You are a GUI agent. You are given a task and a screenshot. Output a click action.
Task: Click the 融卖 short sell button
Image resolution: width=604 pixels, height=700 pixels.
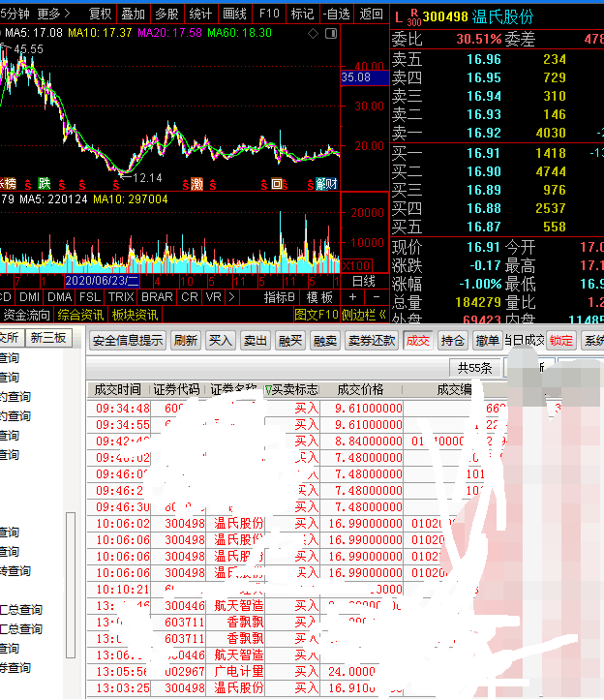pyautogui.click(x=325, y=341)
